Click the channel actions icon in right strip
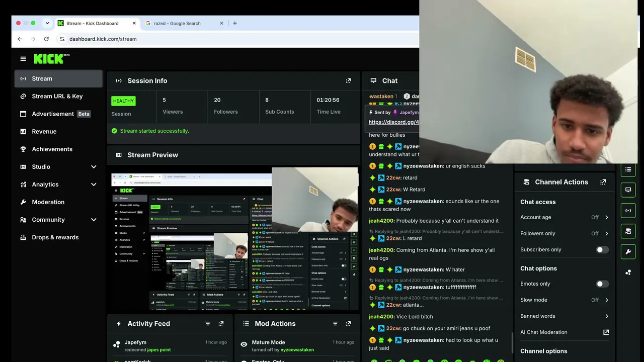The width and height of the screenshot is (644, 362). (x=628, y=231)
